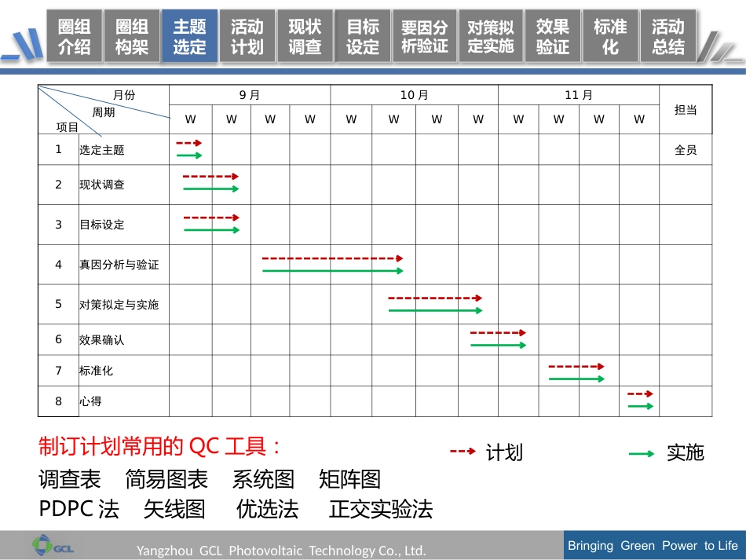746x560 pixels.
Task: Click the red plan arrow for 心得
Action: 640,393
